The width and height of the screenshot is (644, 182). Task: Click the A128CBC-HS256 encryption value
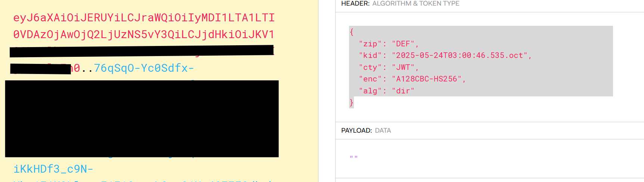click(x=426, y=79)
